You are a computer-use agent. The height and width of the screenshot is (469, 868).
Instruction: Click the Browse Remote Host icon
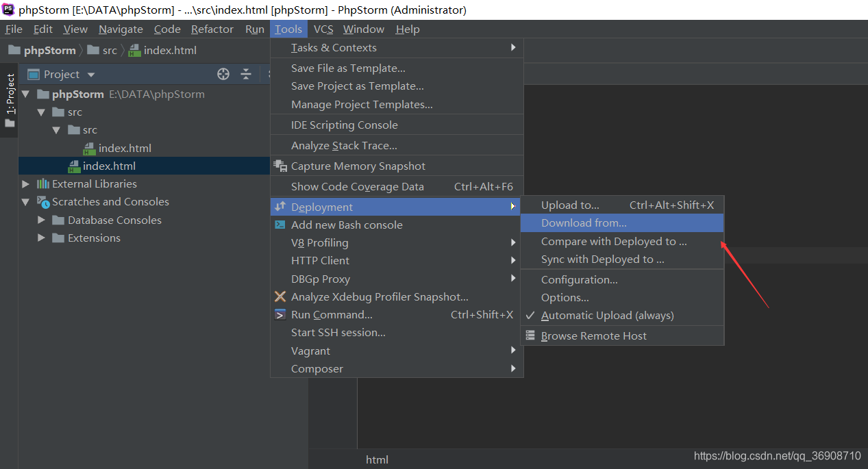pos(530,335)
